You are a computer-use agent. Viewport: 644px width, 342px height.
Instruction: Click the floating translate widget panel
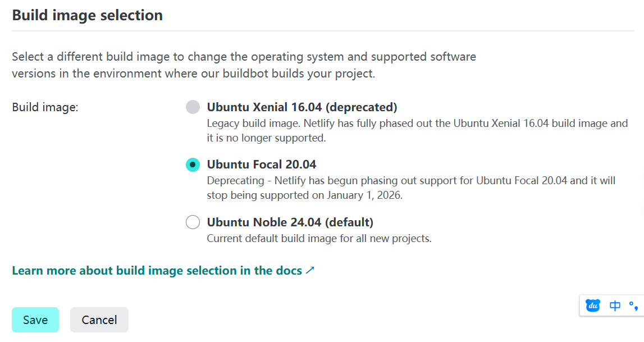(612, 305)
